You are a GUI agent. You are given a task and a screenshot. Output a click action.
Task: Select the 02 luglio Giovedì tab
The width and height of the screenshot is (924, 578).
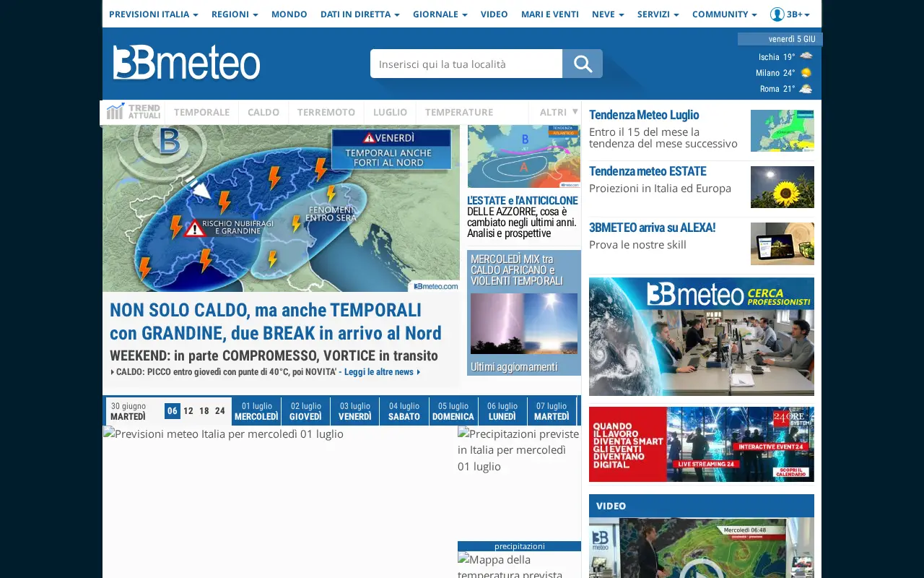point(305,411)
